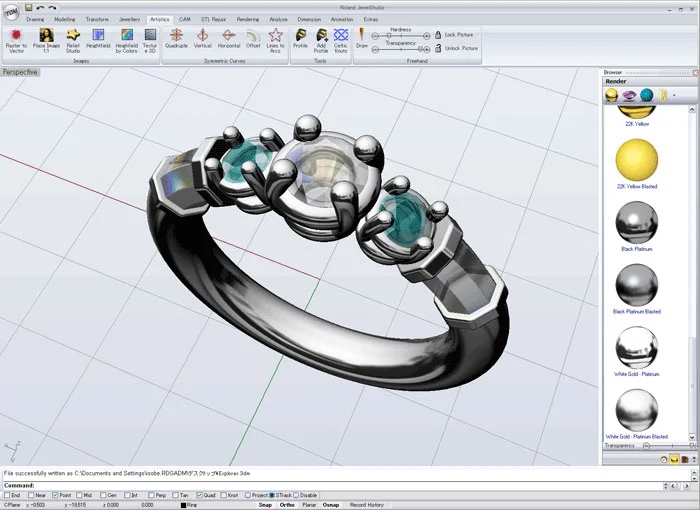Open the Celtic Knots tool
Screen dimensions: 700x510
pos(341,41)
